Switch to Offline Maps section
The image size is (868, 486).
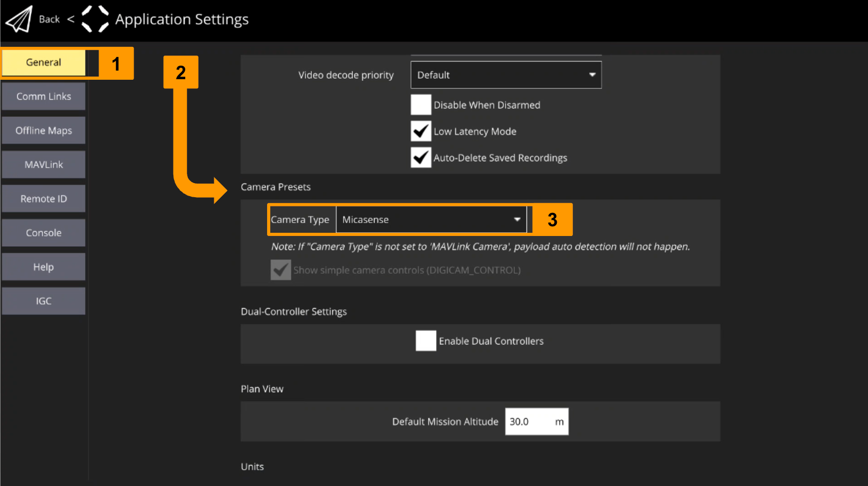pyautogui.click(x=44, y=130)
